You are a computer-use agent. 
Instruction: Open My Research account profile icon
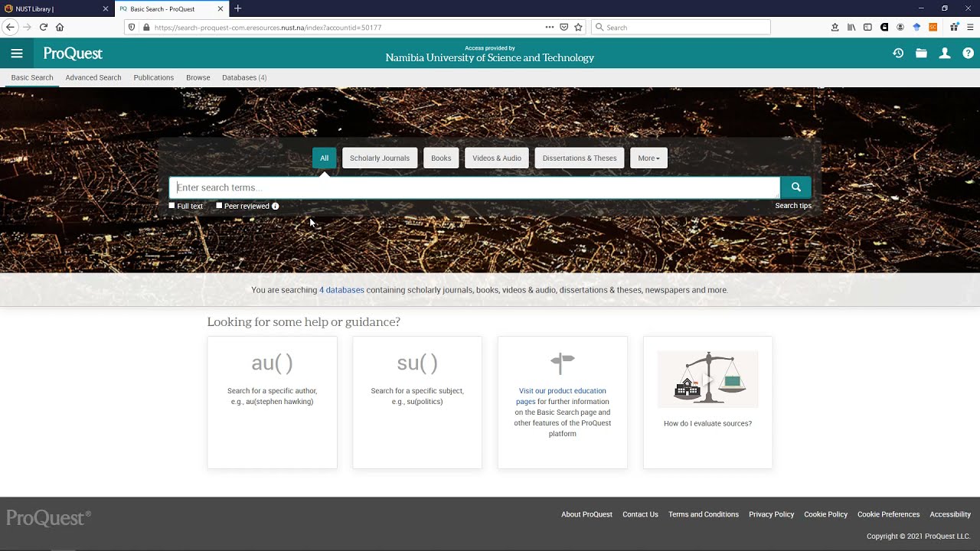coord(945,54)
